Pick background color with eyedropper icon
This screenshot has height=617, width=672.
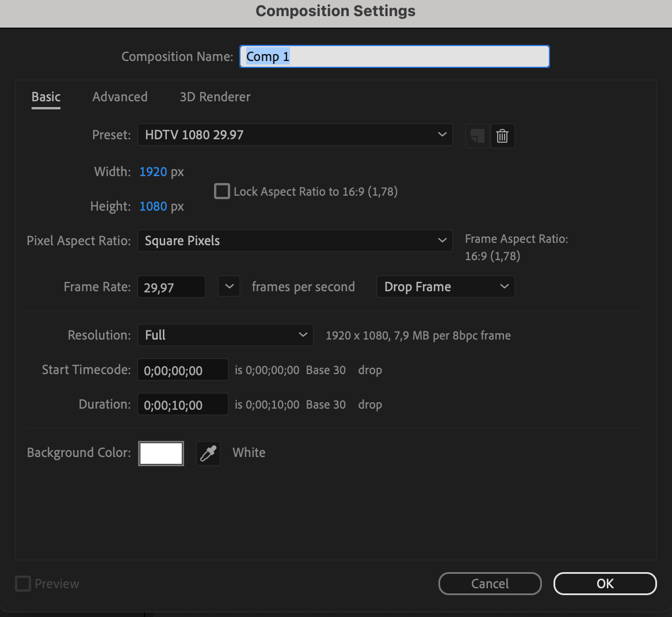(x=208, y=453)
